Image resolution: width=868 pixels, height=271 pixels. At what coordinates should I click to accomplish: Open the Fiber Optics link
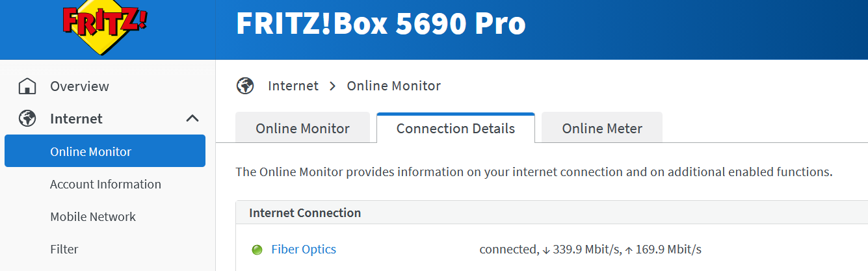[x=304, y=250]
